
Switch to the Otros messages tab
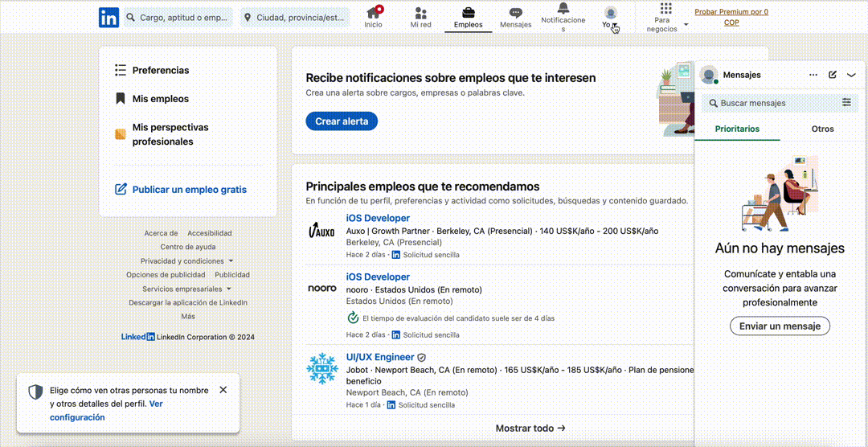[823, 129]
